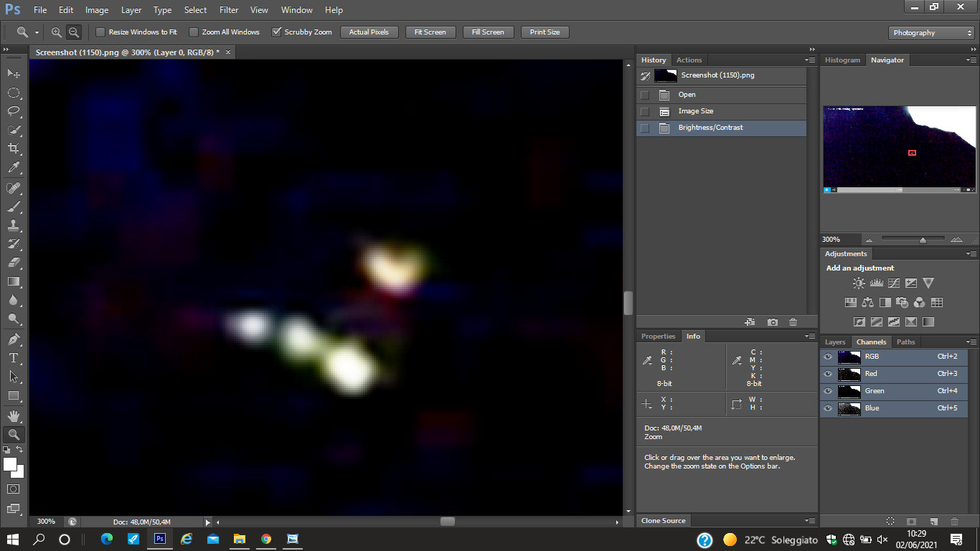The image size is (980, 551).
Task: Open the History panel options menu
Action: [810, 60]
